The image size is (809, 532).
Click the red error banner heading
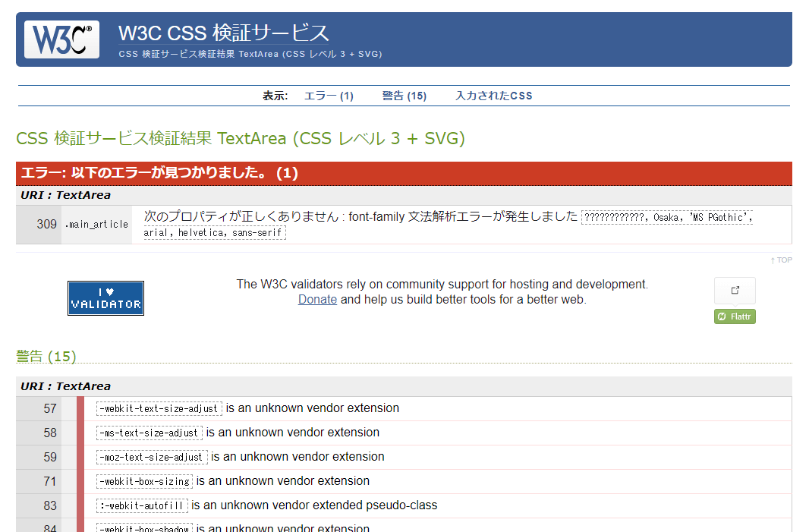(159, 173)
